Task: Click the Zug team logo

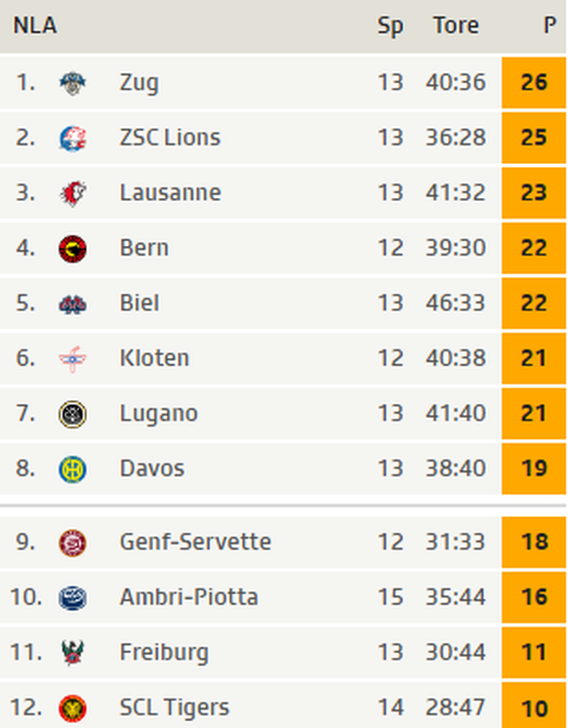Action: tap(73, 84)
